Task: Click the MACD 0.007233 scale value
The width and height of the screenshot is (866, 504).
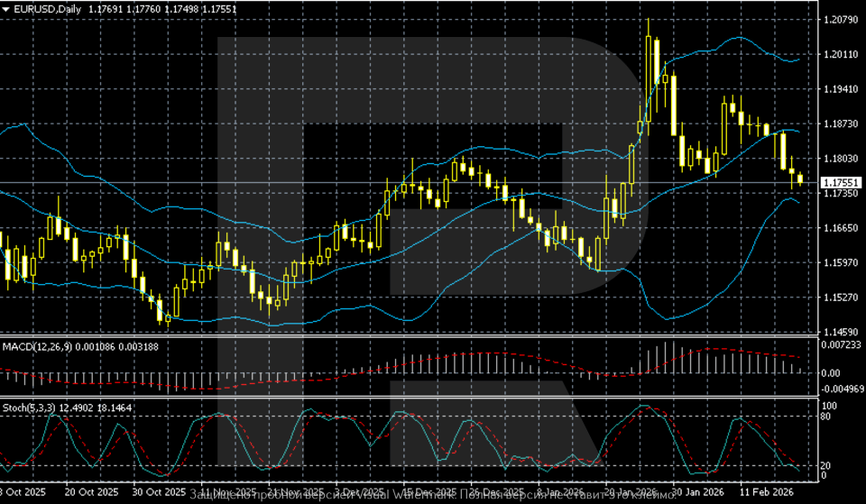Action: pyautogui.click(x=840, y=345)
